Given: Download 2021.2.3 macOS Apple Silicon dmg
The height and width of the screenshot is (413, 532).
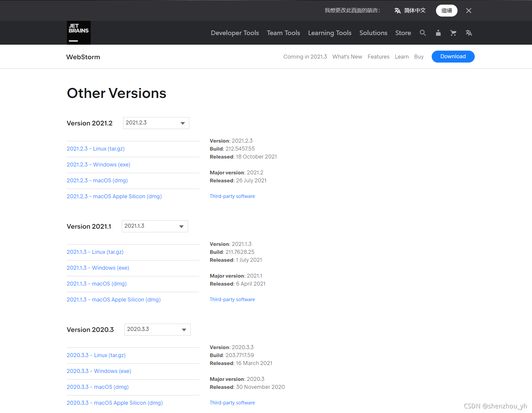Looking at the screenshot, I should tap(114, 196).
